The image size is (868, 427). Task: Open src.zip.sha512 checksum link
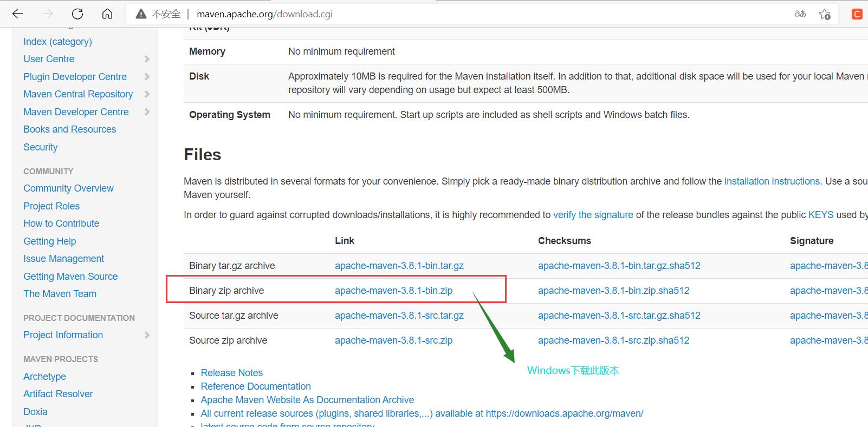(x=613, y=340)
